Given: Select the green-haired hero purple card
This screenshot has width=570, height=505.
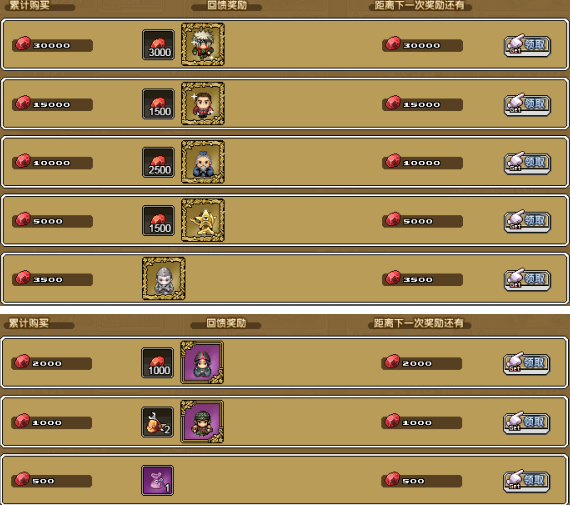Looking at the screenshot, I should 202,422.
